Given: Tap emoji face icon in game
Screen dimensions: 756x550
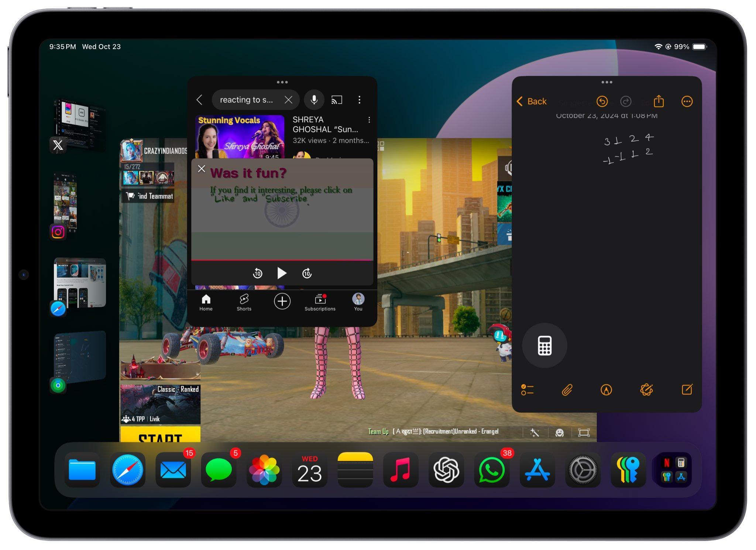Looking at the screenshot, I should 560,433.
